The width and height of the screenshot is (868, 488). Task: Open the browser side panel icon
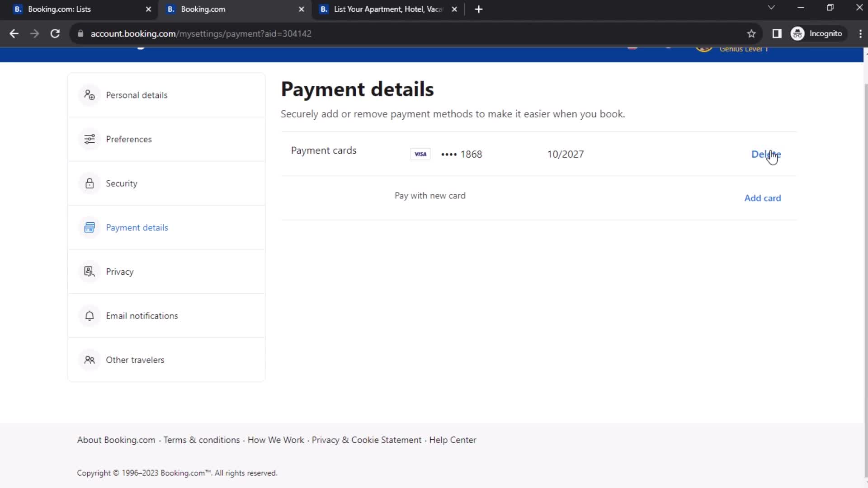(777, 33)
